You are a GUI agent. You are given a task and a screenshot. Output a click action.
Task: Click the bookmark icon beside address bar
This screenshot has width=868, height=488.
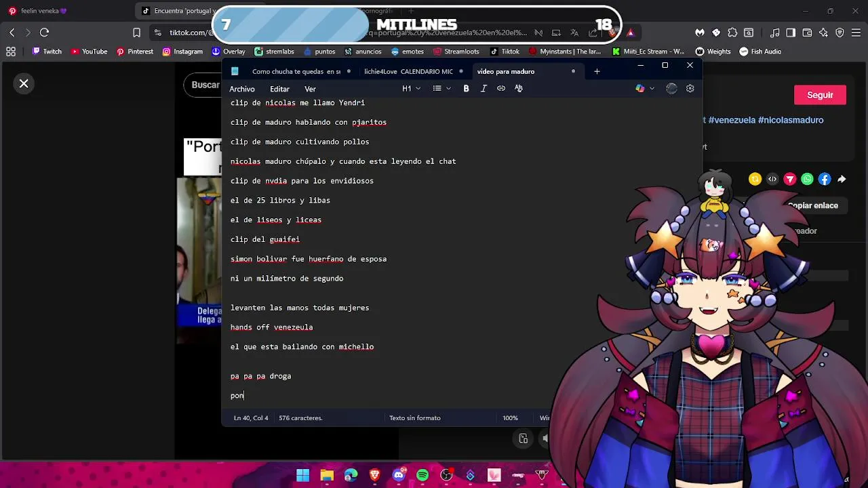point(136,33)
